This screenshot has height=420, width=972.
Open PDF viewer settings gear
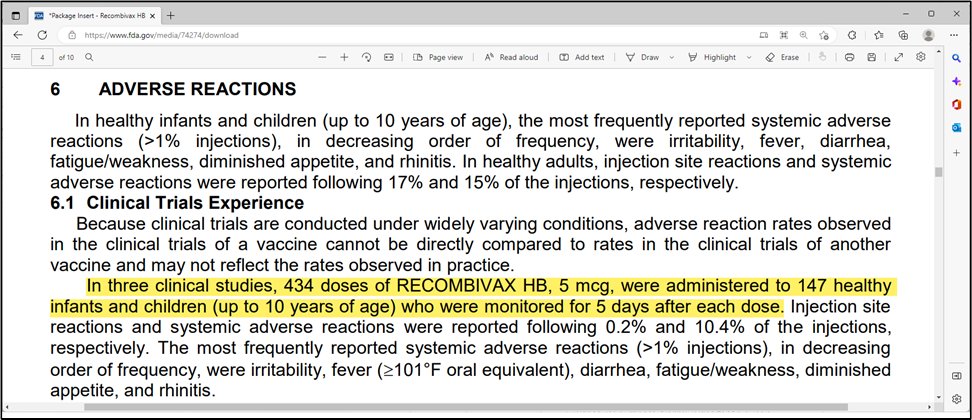(920, 58)
